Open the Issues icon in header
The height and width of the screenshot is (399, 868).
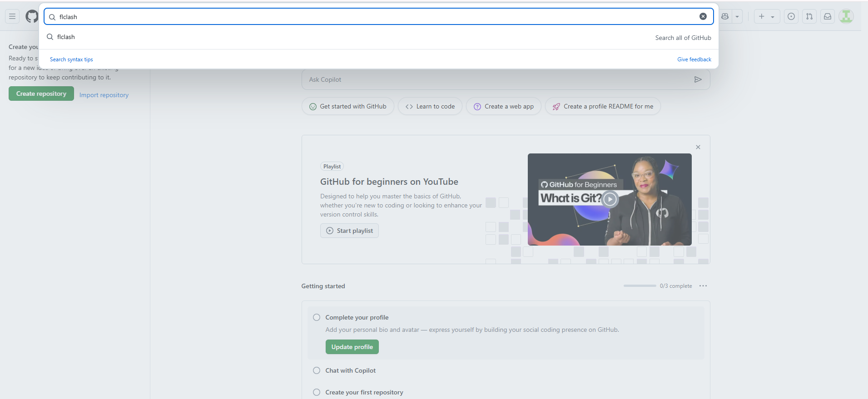tap(791, 16)
